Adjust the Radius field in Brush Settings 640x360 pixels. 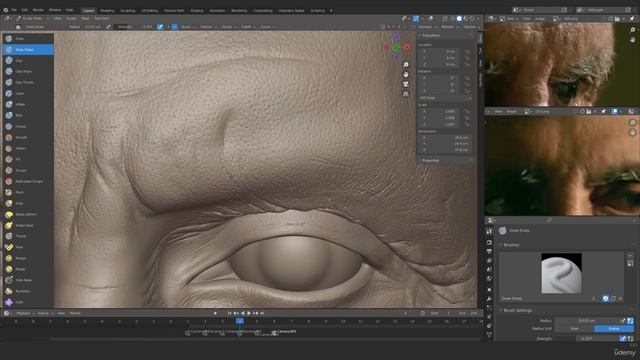pos(587,321)
